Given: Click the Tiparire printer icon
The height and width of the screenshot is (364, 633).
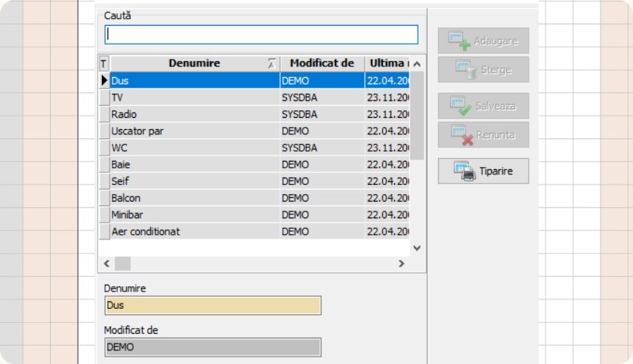Looking at the screenshot, I should [464, 171].
